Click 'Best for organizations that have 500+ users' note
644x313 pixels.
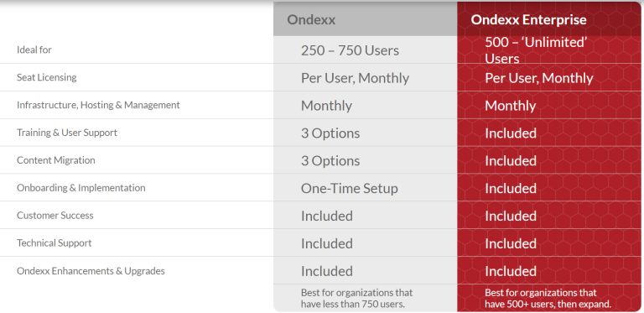click(x=548, y=299)
